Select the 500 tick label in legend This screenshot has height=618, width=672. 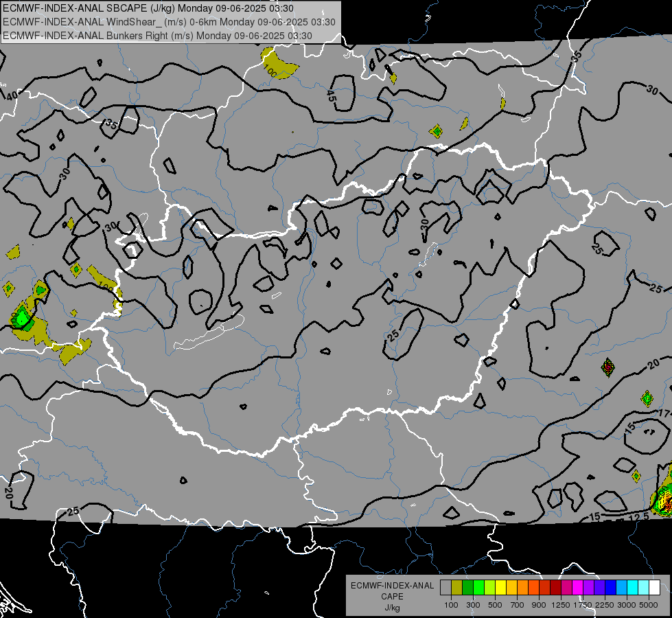[495, 605]
